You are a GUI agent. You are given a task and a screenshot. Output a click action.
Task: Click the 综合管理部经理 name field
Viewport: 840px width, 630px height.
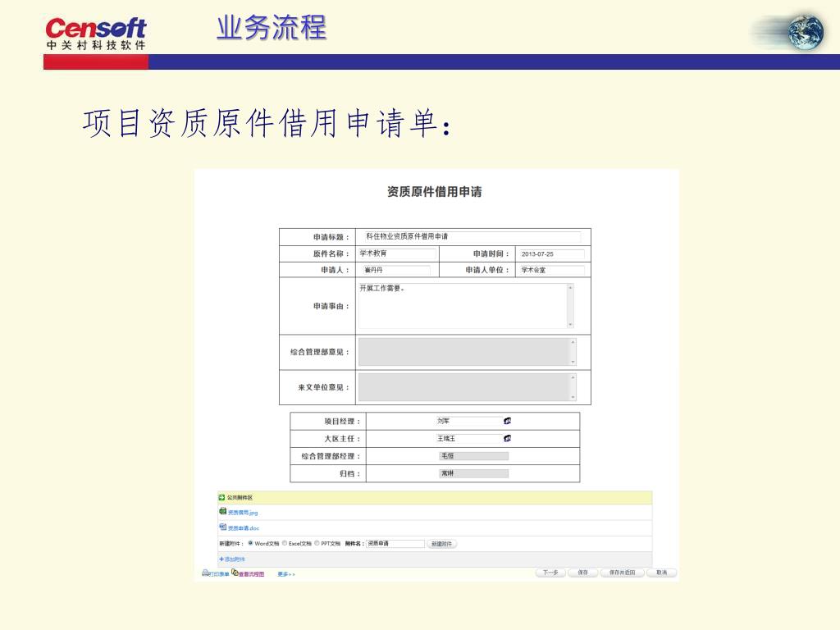(473, 456)
